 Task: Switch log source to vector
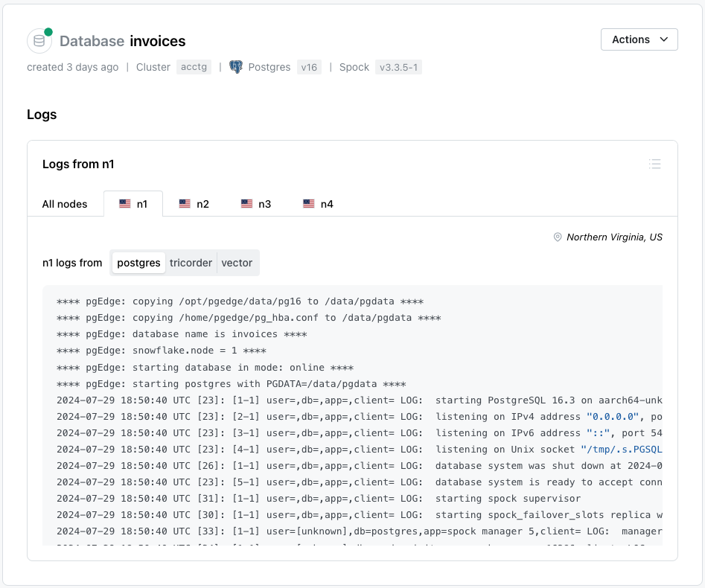(x=237, y=263)
